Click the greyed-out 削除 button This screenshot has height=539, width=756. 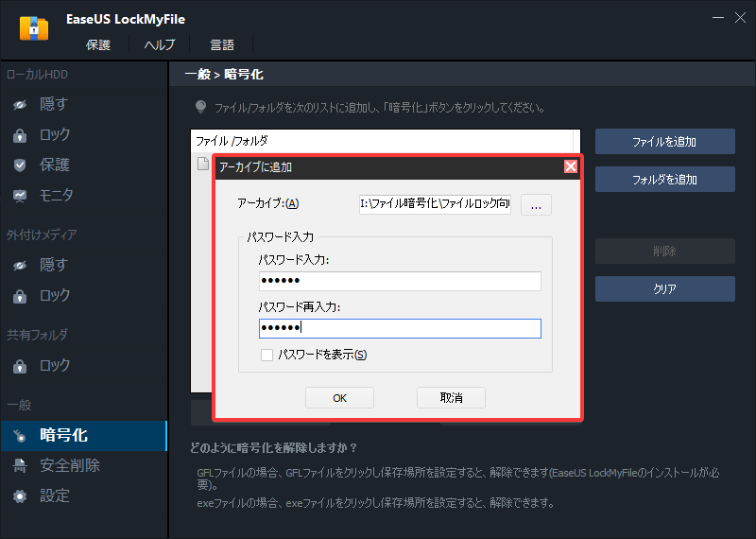tap(665, 252)
